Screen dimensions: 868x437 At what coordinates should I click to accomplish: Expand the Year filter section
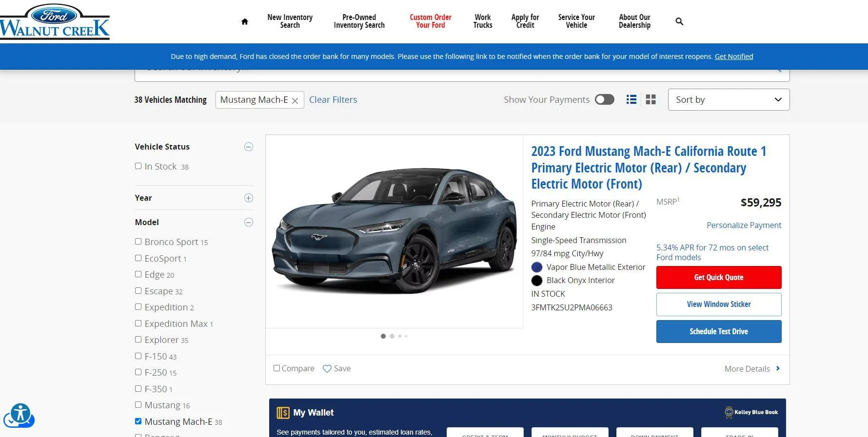click(x=249, y=198)
